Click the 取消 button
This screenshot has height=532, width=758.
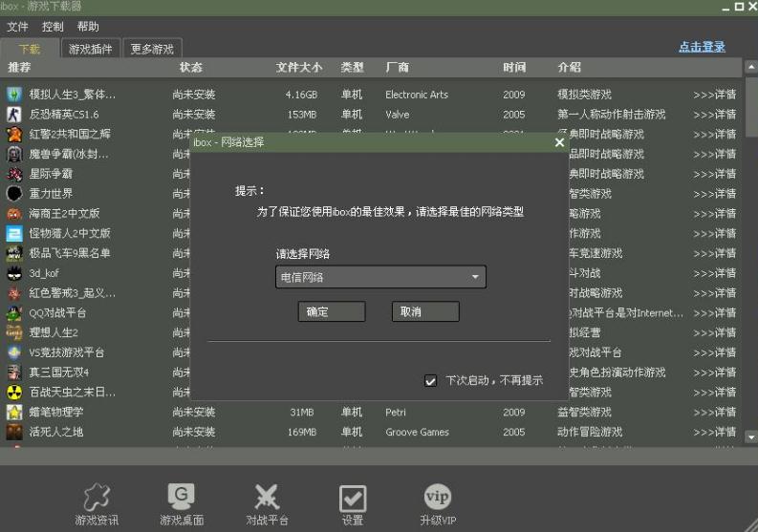tap(425, 311)
